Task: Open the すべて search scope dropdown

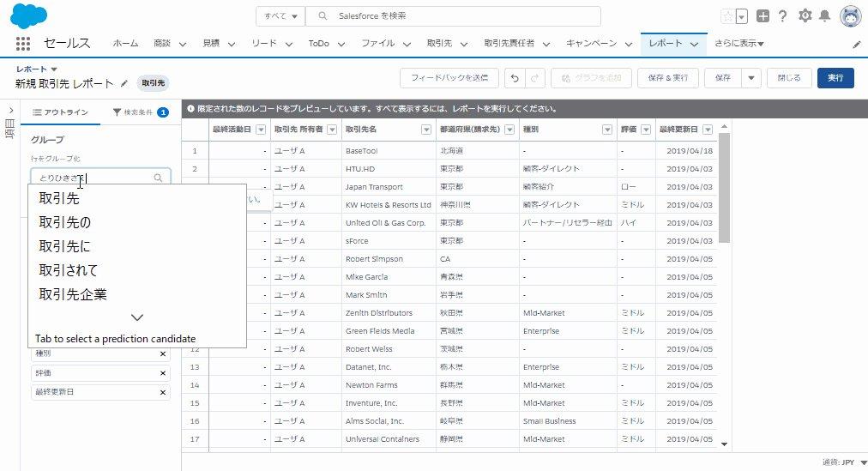Action: pos(280,16)
